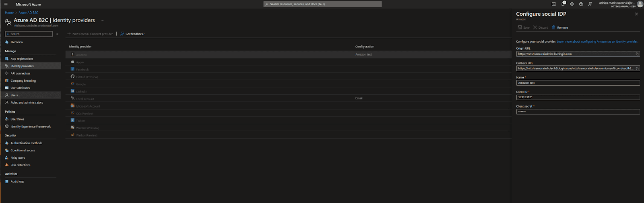Collapse the left sidebar menu
Screen dimensions: 644x203
tap(57, 34)
